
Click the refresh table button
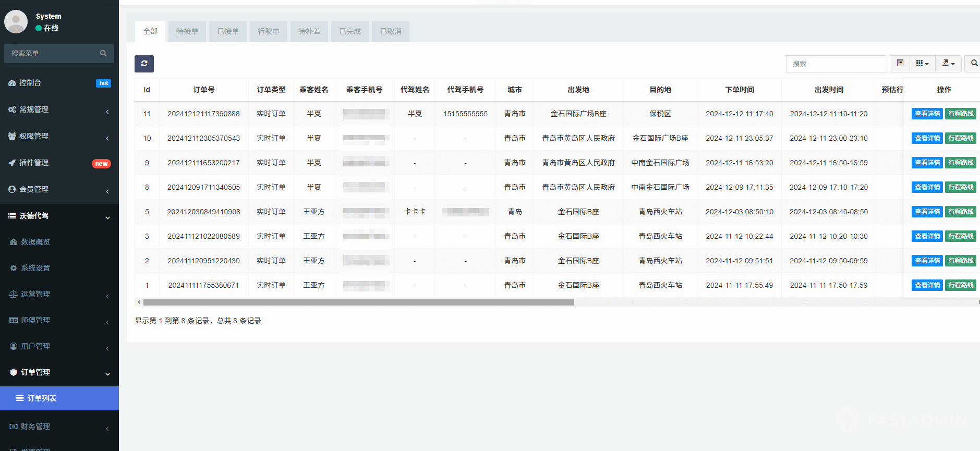tap(144, 64)
